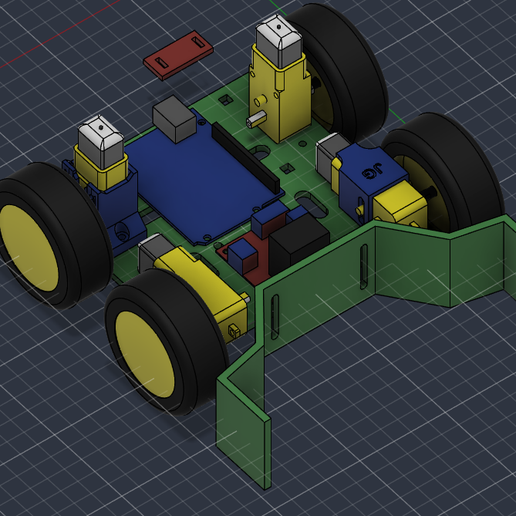
Task: Pick the grey USB connector block on board
Action: [x=174, y=119]
